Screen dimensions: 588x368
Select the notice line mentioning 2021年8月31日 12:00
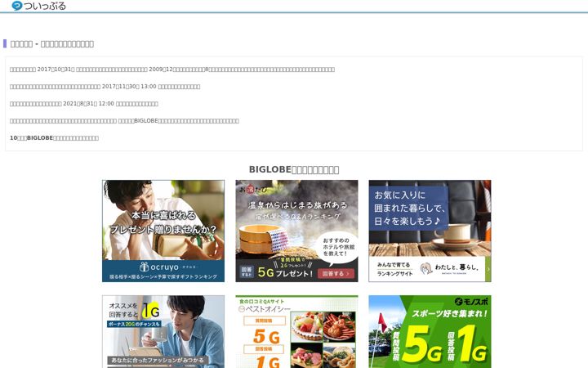[x=84, y=104]
